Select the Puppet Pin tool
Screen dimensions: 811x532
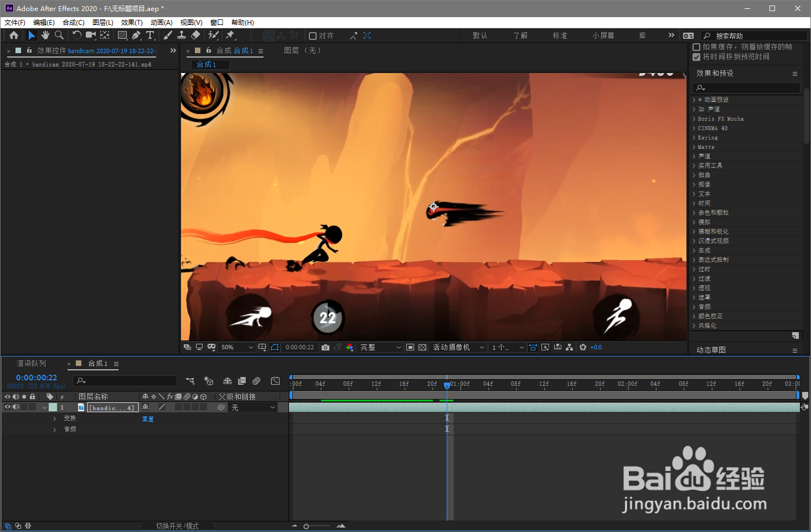coord(230,35)
